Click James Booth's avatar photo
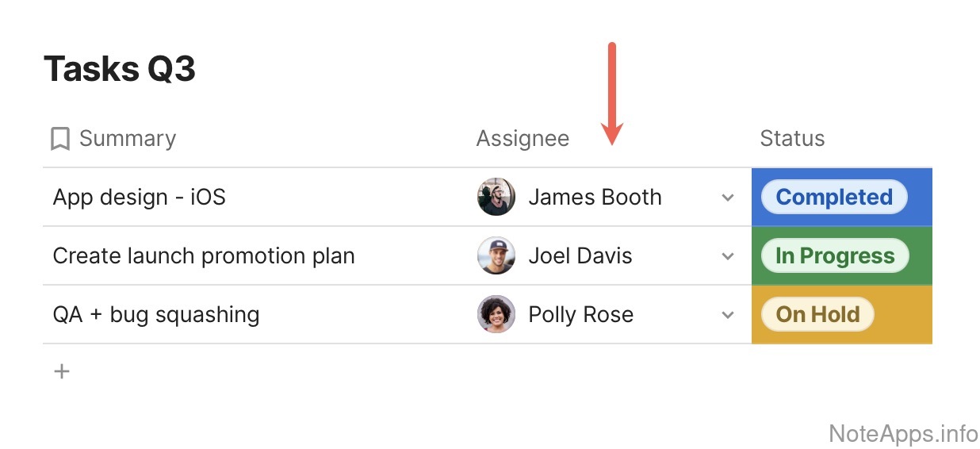980x449 pixels. (496, 197)
